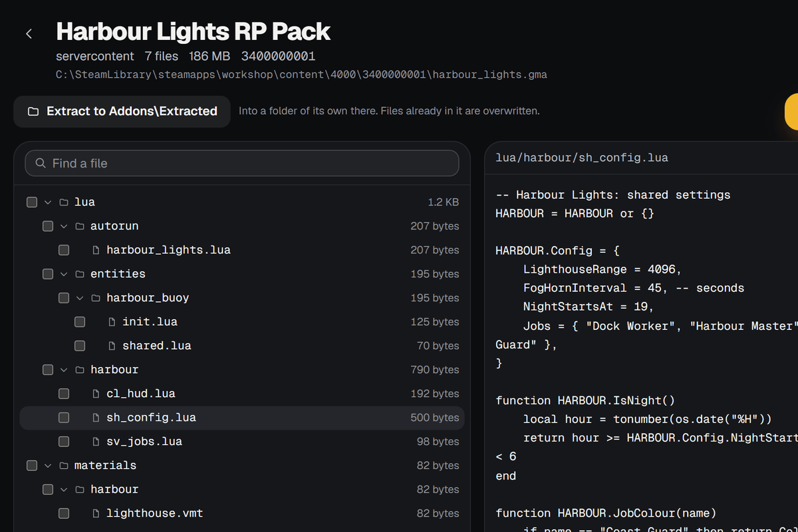
Task: Collapse the harbour folder under lua
Action: click(x=64, y=370)
